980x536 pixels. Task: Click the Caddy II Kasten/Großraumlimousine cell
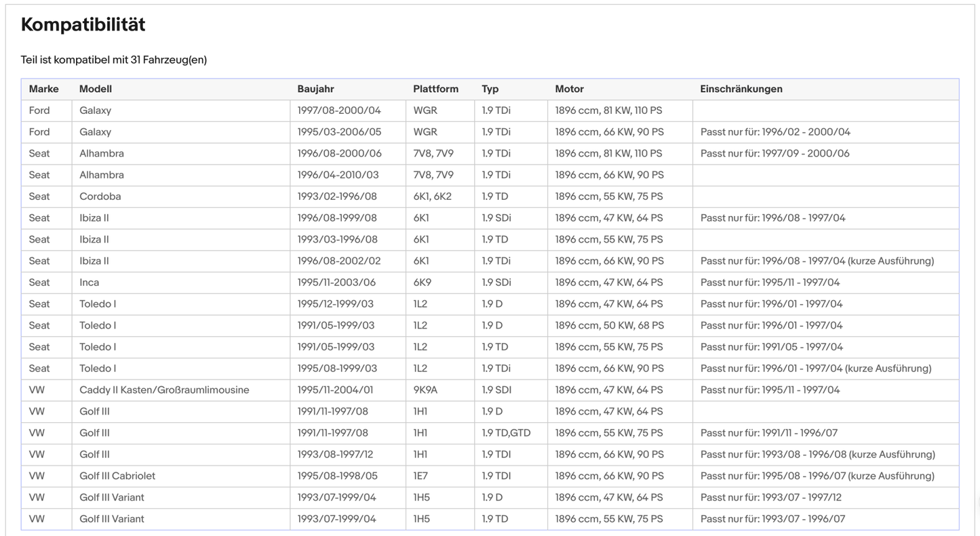click(164, 390)
